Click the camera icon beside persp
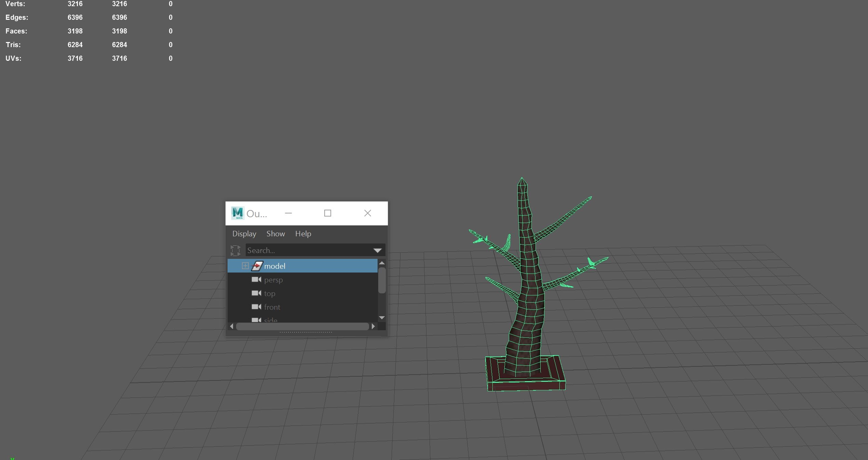Screen dimensions: 868x460 click(x=256, y=280)
